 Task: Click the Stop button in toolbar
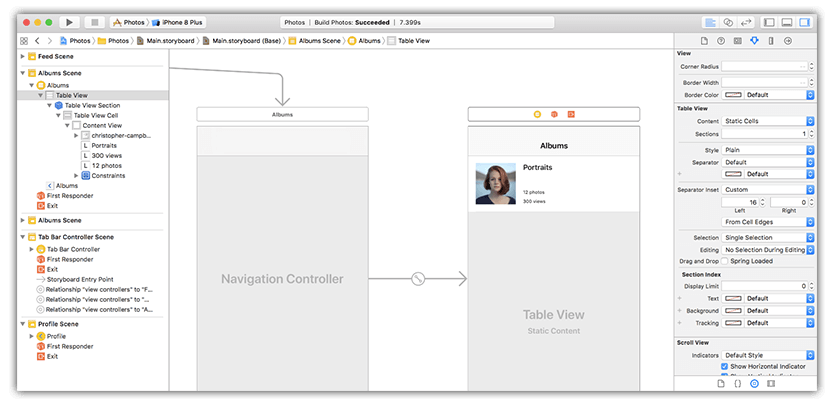[94, 21]
